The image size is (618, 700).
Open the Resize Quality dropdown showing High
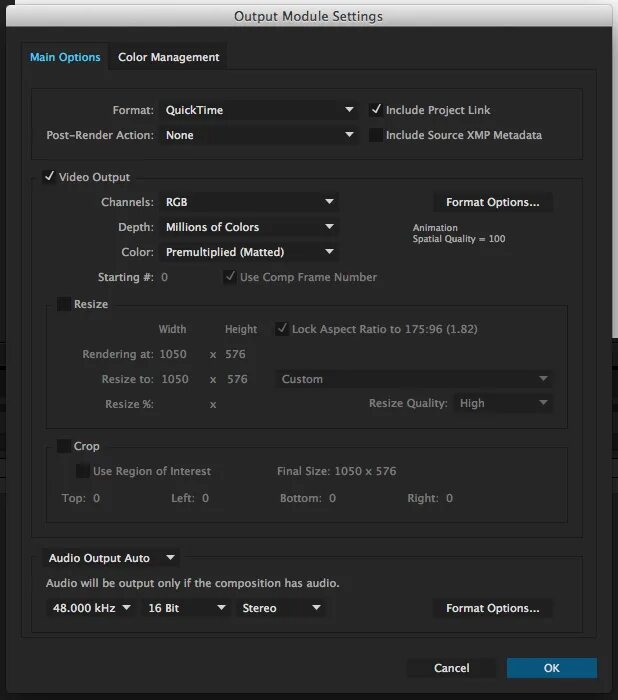click(x=503, y=403)
